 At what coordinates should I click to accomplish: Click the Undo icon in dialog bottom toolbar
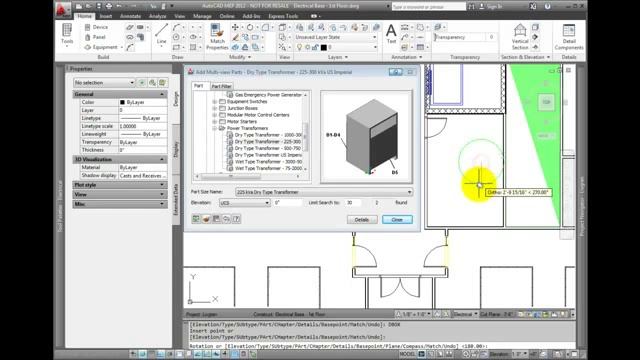coord(226,219)
